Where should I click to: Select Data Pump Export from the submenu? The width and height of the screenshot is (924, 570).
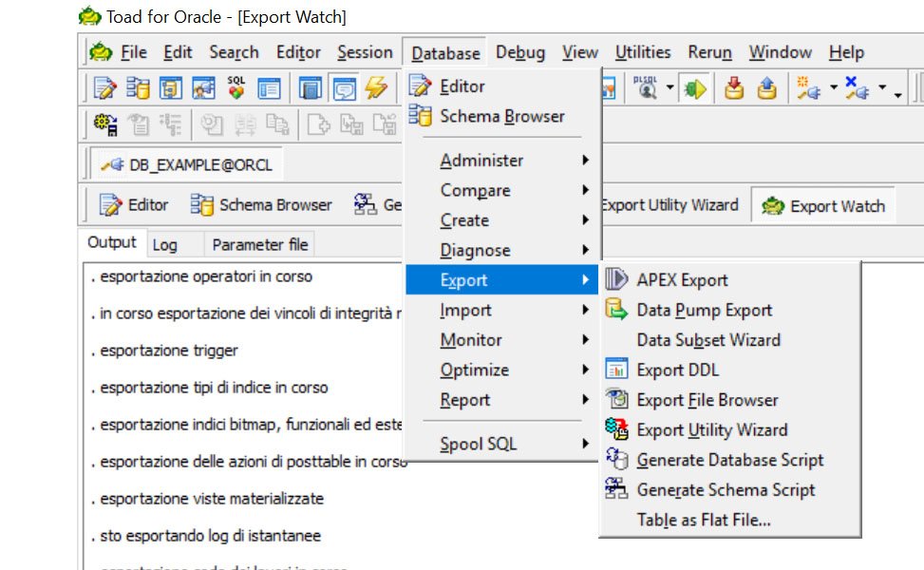point(716,310)
